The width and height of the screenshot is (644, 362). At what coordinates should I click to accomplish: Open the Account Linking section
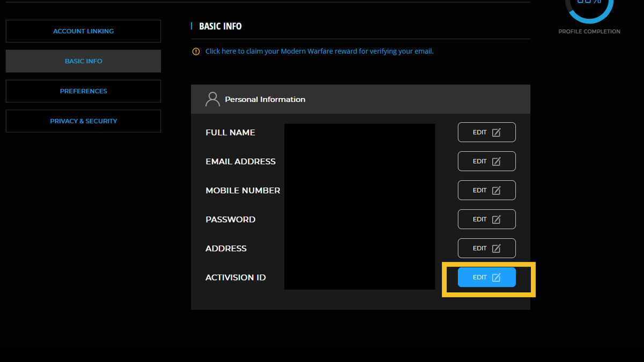83,31
